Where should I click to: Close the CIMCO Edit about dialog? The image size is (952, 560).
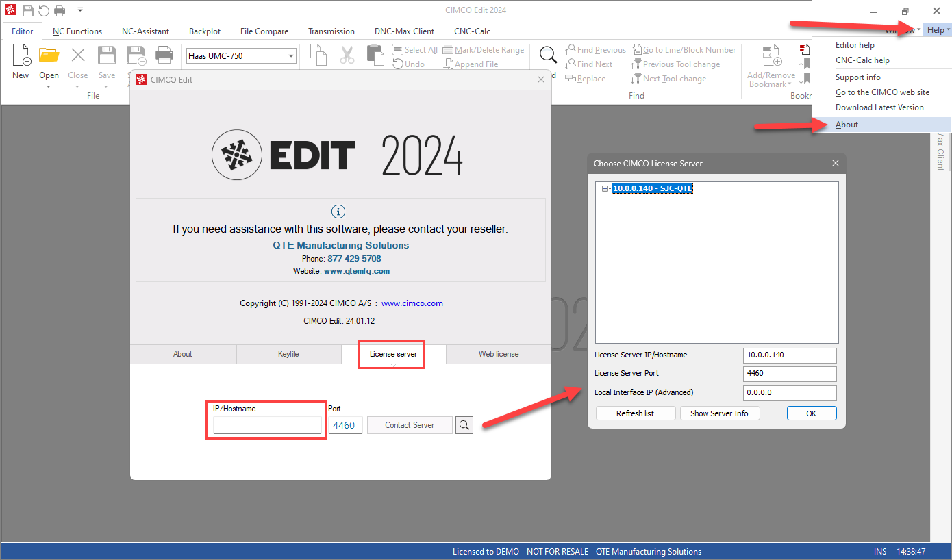point(541,79)
